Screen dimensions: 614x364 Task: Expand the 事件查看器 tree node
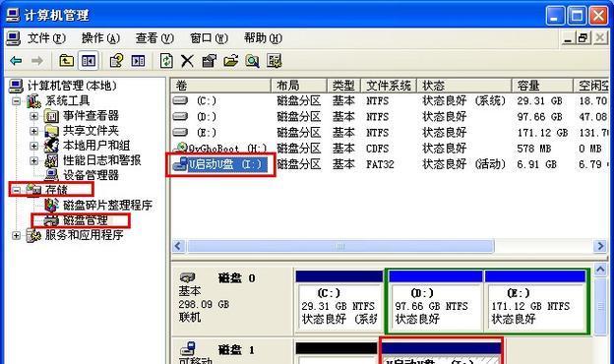point(34,116)
